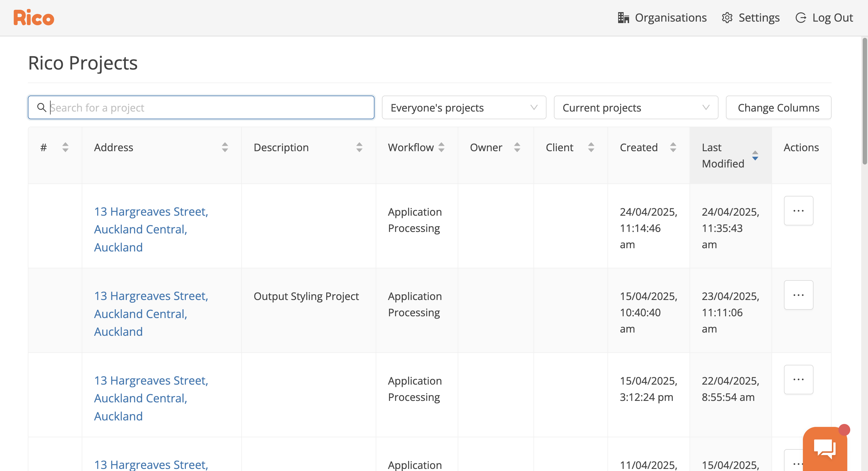This screenshot has height=471, width=868.
Task: Open actions for project modified 24/04/2025
Action: click(798, 211)
